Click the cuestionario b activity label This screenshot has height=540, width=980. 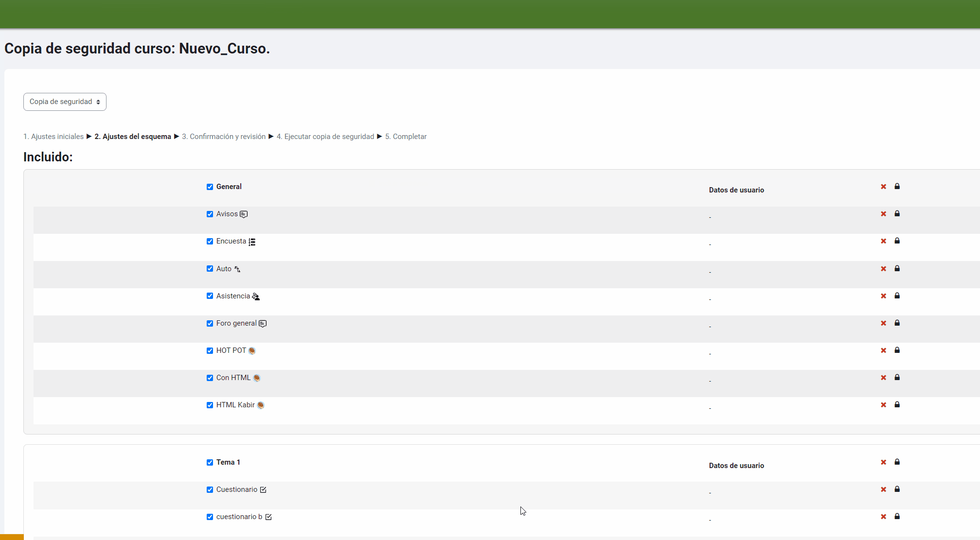[x=239, y=517]
